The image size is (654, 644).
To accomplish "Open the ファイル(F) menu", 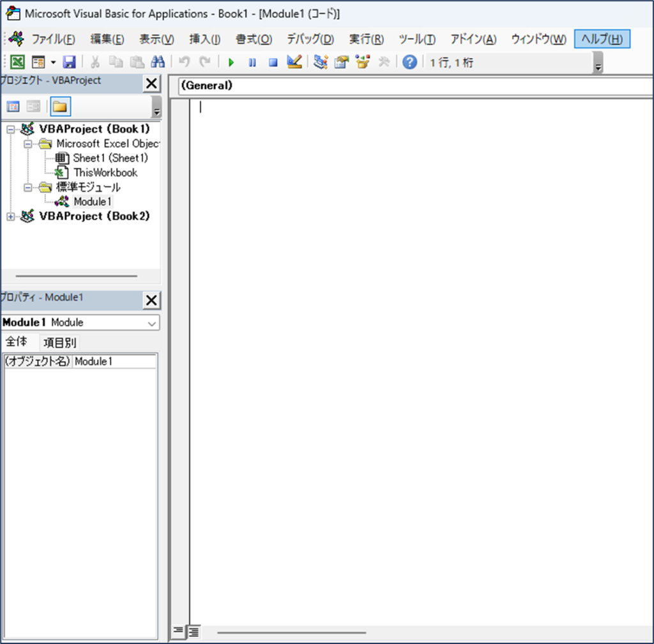I will [54, 39].
